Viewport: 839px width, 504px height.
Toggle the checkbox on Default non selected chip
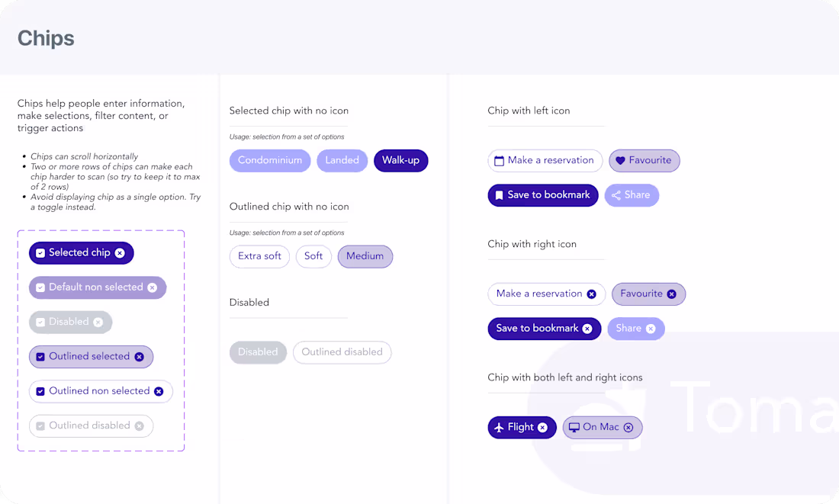pos(42,287)
